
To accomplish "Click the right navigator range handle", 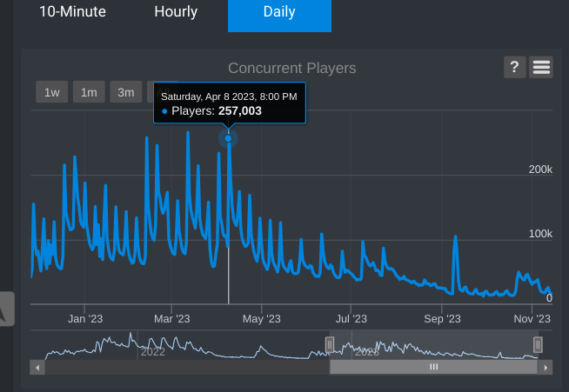I will tap(538, 344).
